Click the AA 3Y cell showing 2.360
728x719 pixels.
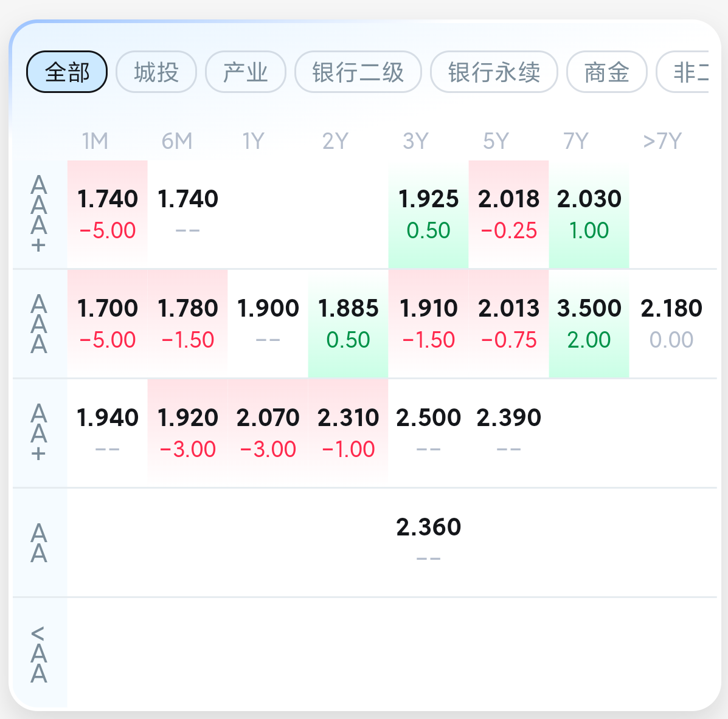429,543
